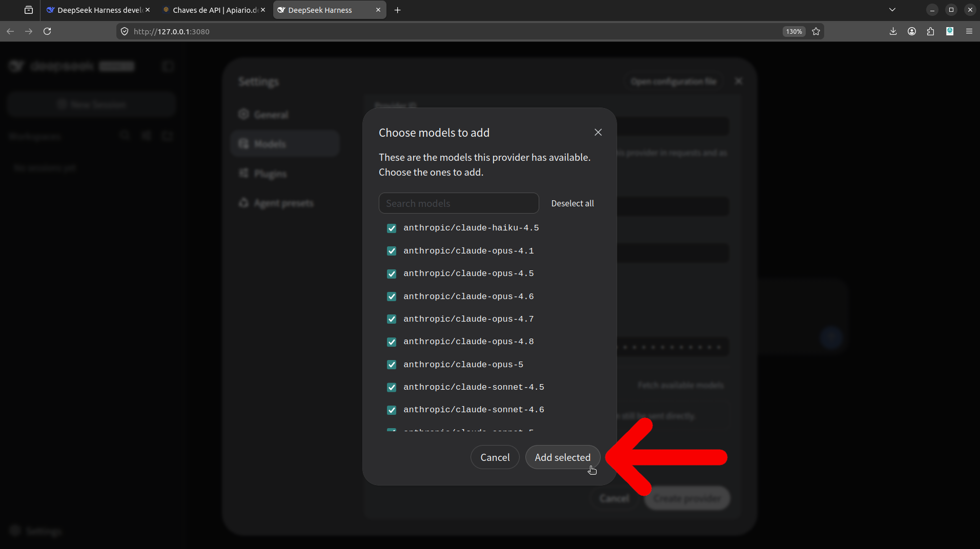The height and width of the screenshot is (549, 980).
Task: Cancel the Choose models dialog
Action: click(495, 457)
